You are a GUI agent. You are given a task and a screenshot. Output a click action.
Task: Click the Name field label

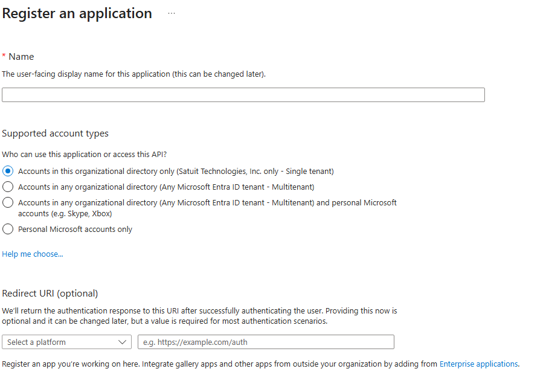(21, 57)
